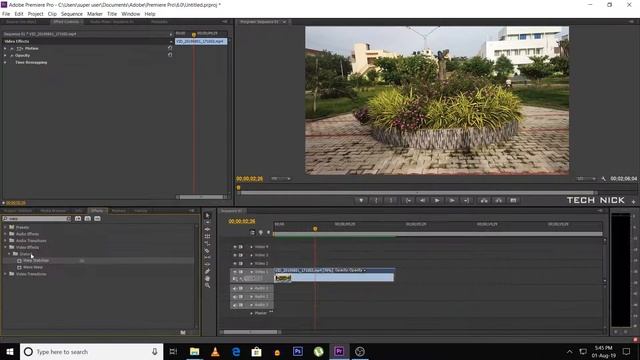This screenshot has width=640, height=360.
Task: Select the Selection tool in the tools panel
Action: pos(207,216)
